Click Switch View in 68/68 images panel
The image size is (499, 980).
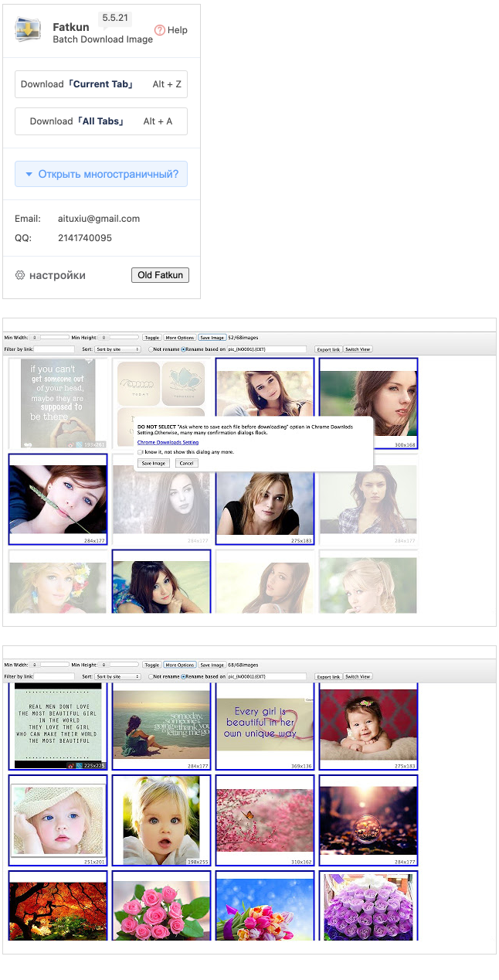tap(358, 676)
